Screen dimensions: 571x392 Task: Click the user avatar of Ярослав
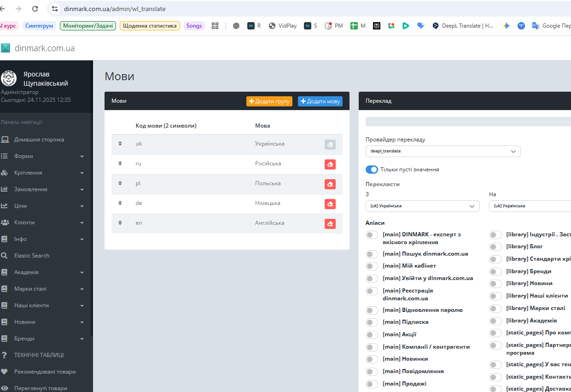pyautogui.click(x=9, y=78)
